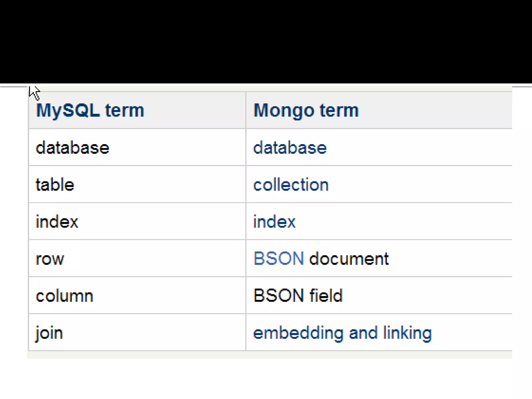
Task: Click the join cell text
Action: [49, 333]
